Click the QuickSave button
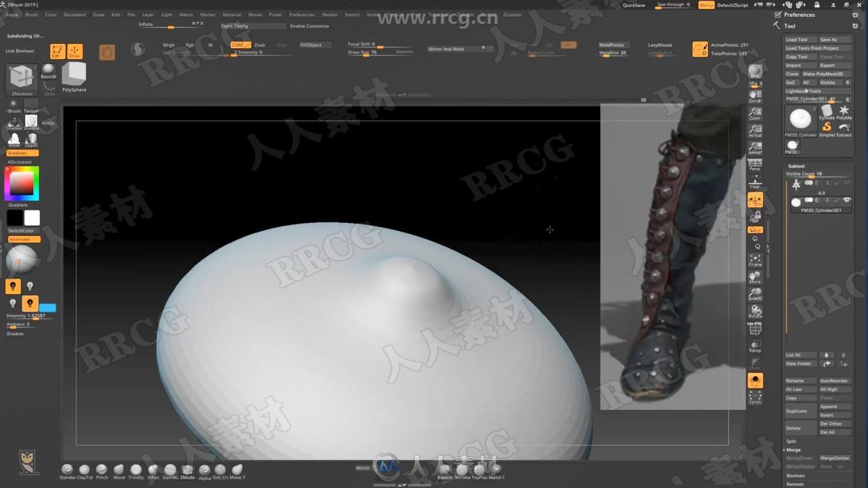 (x=634, y=5)
